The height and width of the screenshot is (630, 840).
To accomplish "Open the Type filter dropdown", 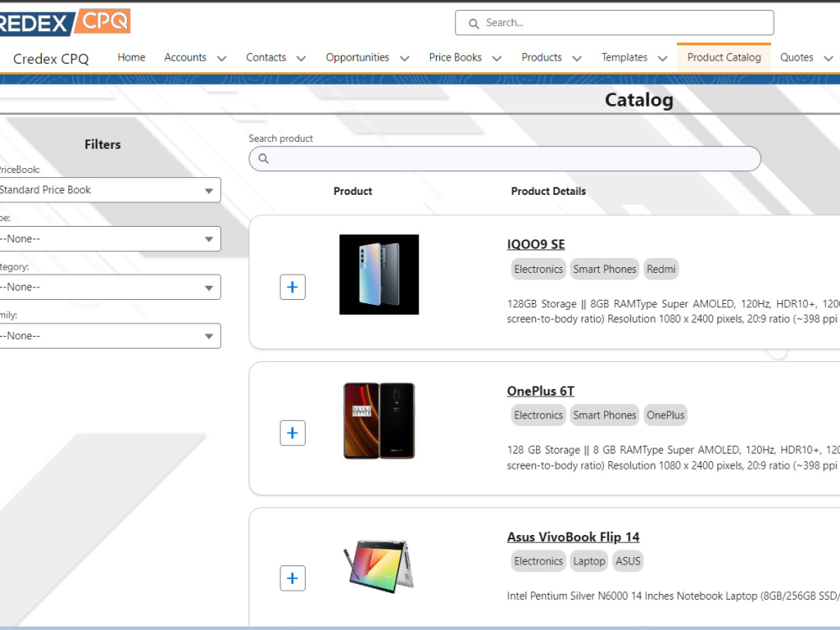I will (x=110, y=239).
